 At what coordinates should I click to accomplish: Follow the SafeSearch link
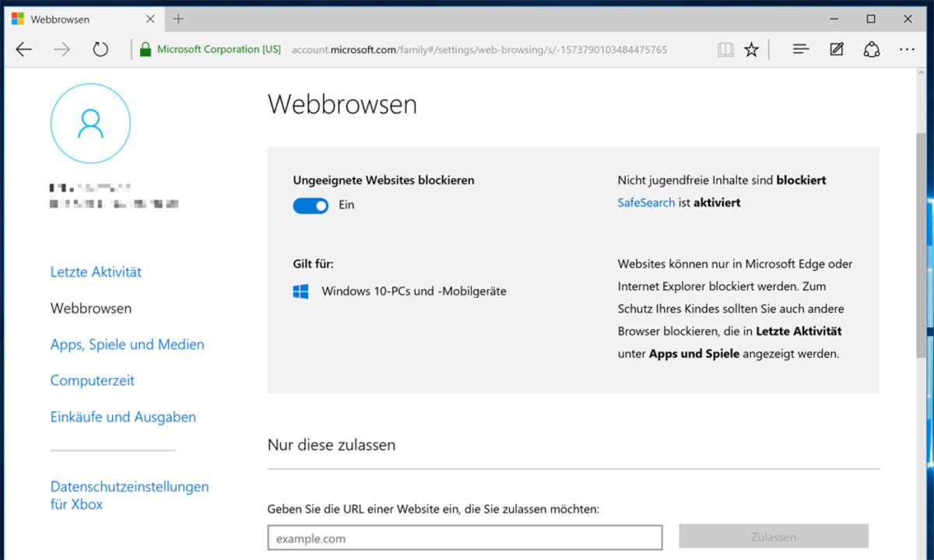point(646,202)
